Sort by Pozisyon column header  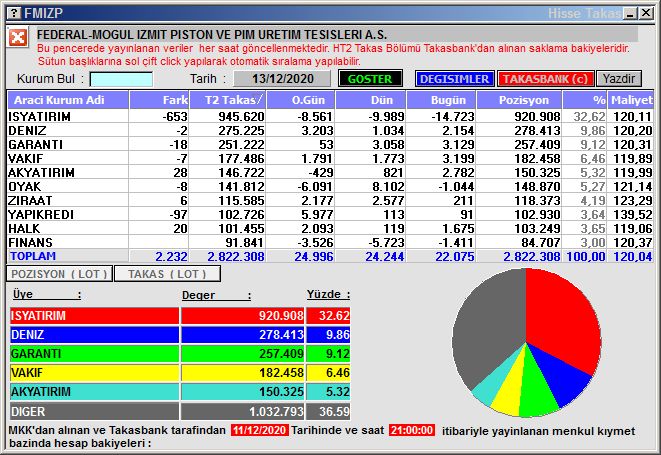519,100
